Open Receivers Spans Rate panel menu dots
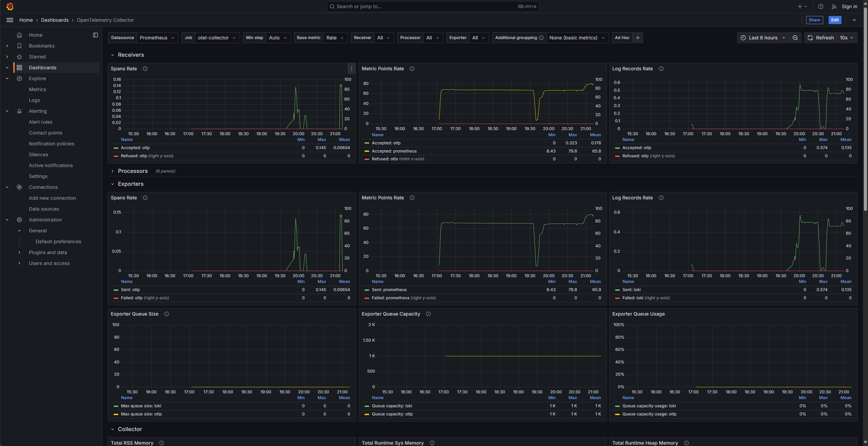 352,69
